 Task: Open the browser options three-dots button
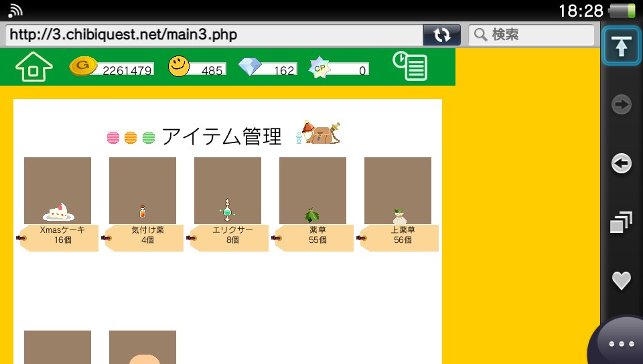click(x=622, y=343)
